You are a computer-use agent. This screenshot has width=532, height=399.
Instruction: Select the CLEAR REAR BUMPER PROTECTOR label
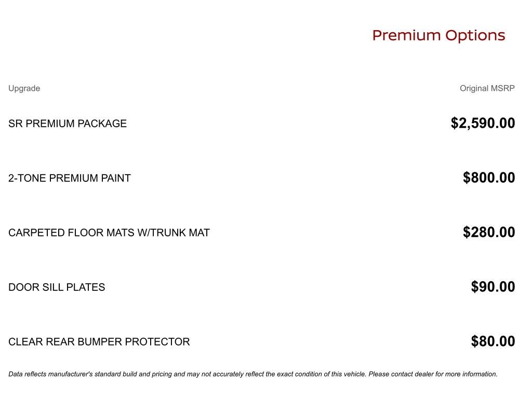click(x=99, y=342)
